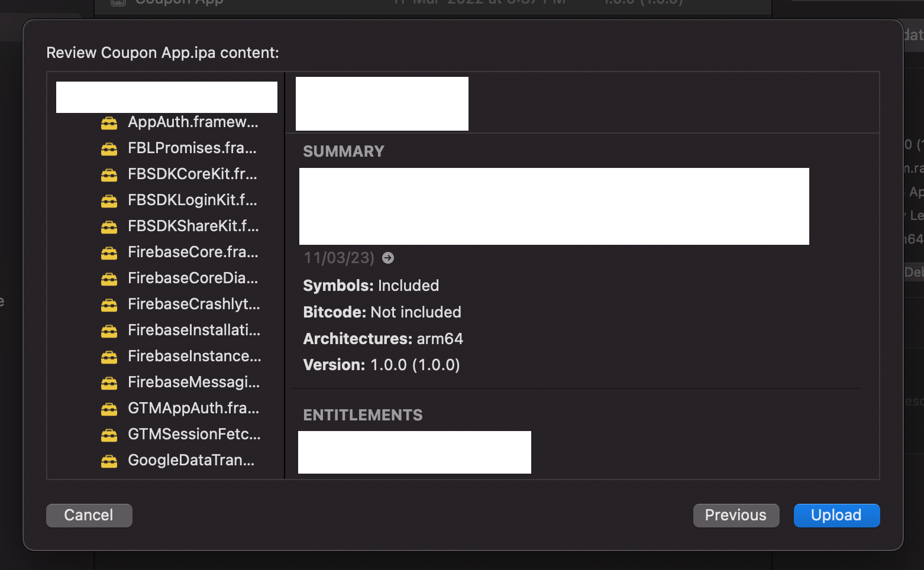Image resolution: width=924 pixels, height=570 pixels.
Task: Click the GoogleDataTransport framework icon
Action: (x=109, y=461)
